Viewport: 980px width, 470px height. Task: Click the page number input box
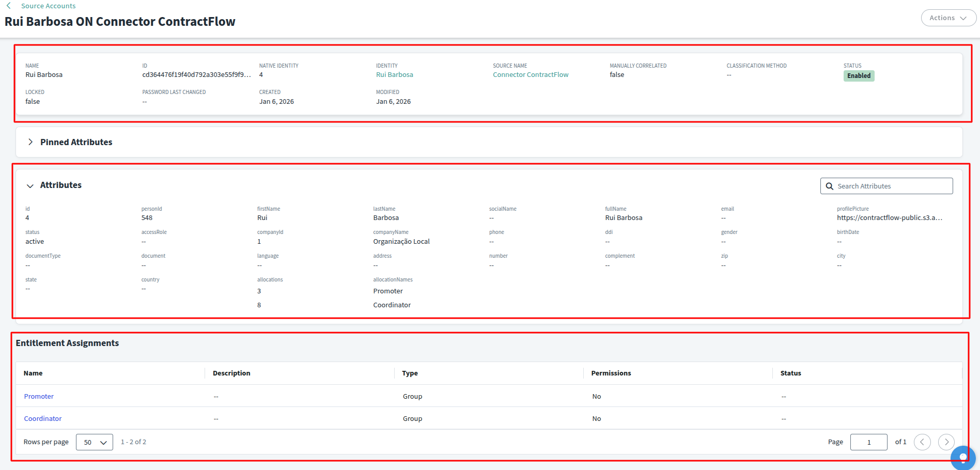[x=868, y=442]
